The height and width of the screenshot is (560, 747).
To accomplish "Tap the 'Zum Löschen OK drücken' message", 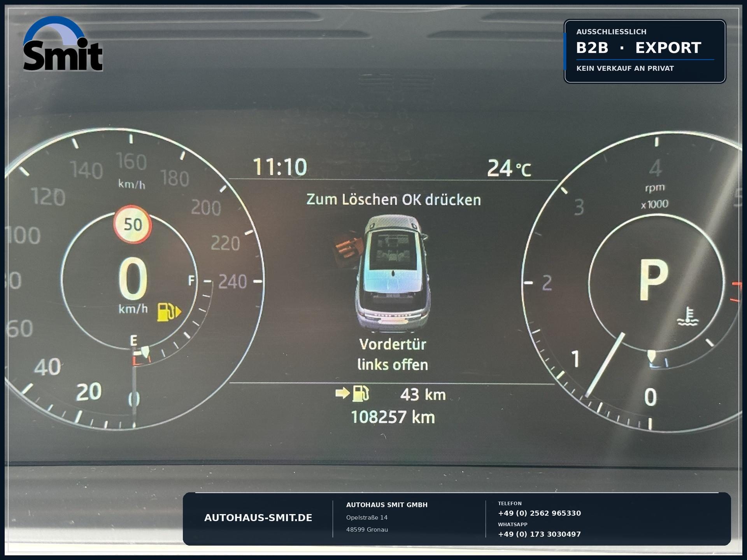I will click(x=394, y=199).
